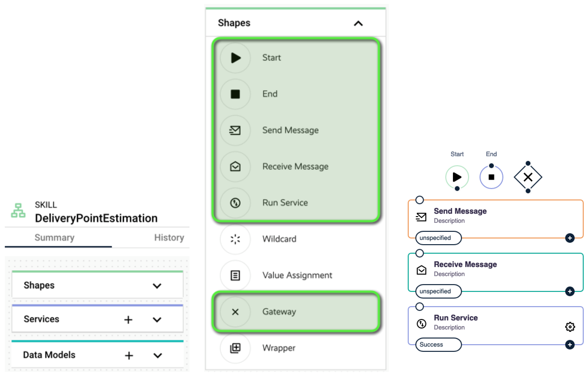The image size is (588, 377).
Task: Add a new data model
Action: [x=129, y=355]
